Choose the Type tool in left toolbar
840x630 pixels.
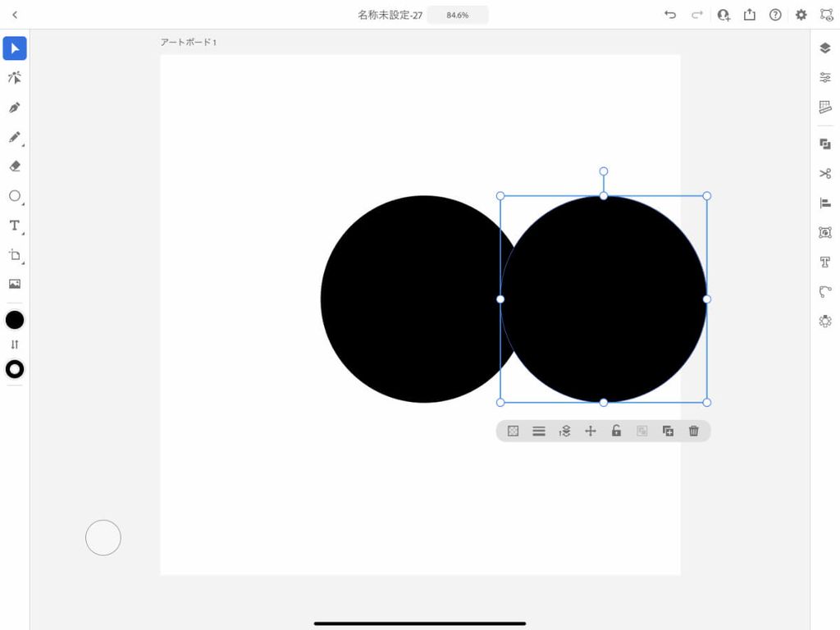click(x=15, y=226)
